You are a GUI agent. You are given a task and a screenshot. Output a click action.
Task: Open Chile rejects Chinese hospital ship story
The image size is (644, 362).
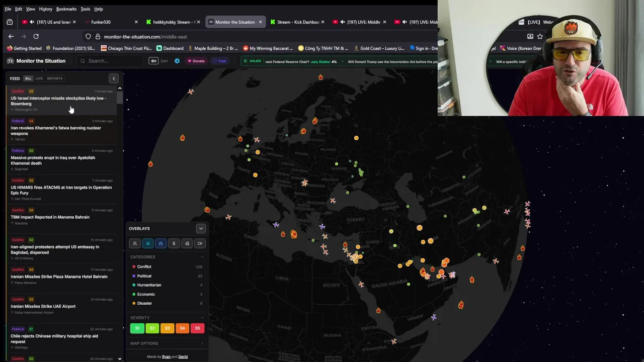pos(61,338)
